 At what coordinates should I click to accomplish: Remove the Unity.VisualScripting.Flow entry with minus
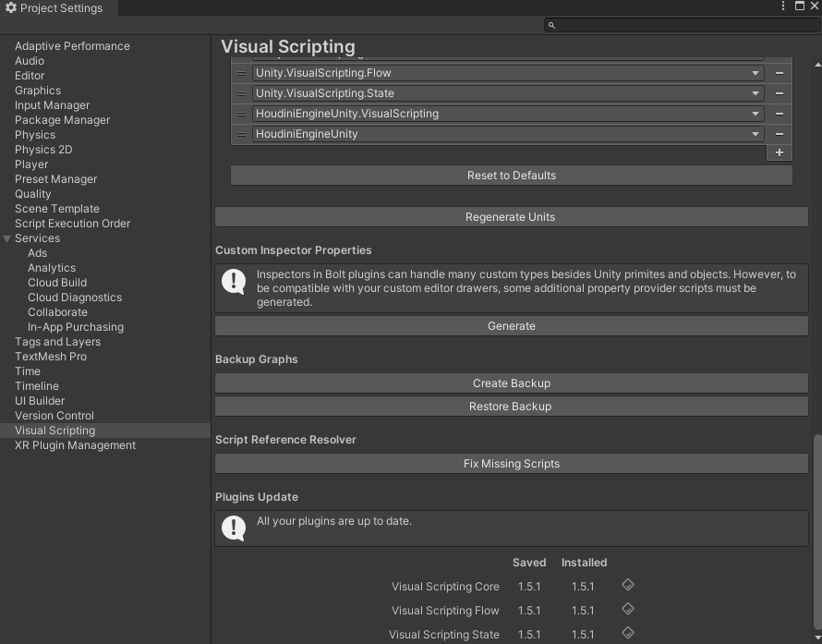(780, 73)
